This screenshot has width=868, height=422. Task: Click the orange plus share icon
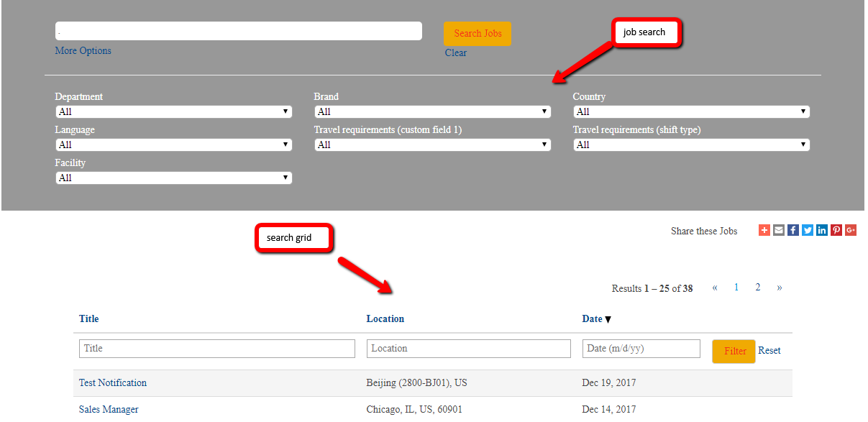pos(764,230)
